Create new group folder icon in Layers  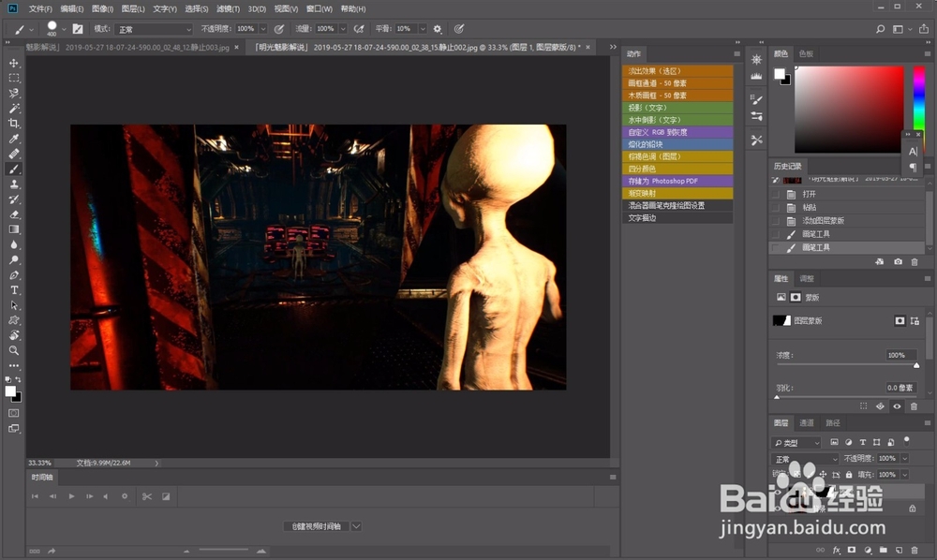tap(884, 550)
